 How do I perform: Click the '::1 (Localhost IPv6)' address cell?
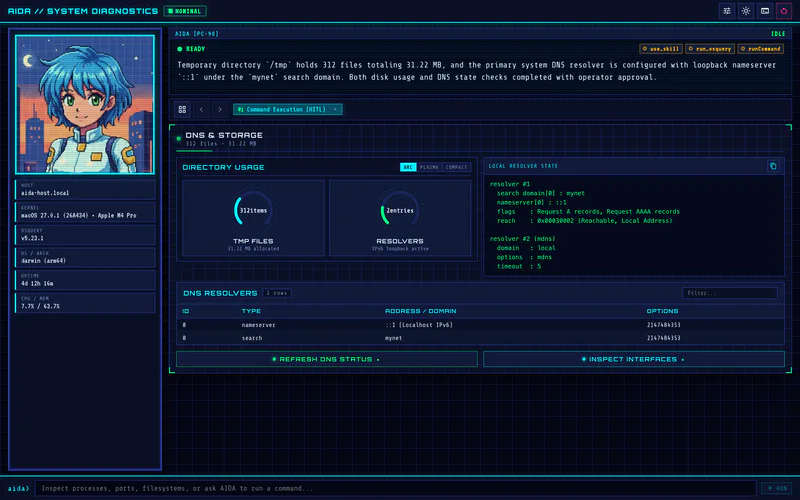(x=419, y=324)
